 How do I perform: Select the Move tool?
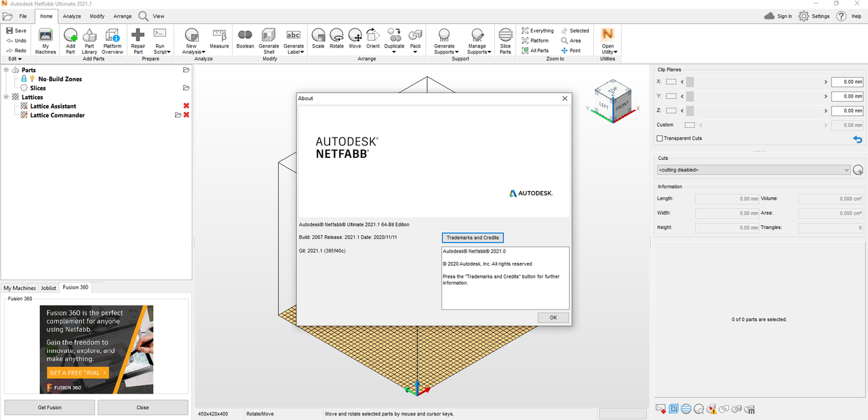(355, 39)
